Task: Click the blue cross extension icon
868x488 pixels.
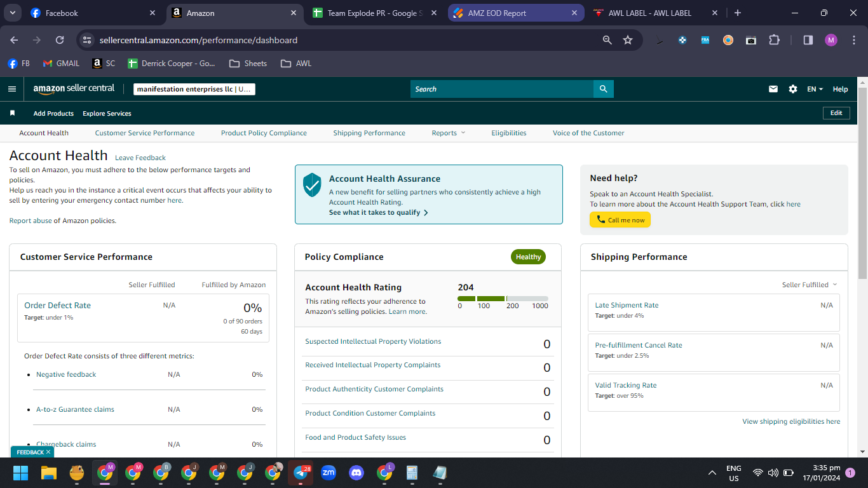Action: click(682, 40)
